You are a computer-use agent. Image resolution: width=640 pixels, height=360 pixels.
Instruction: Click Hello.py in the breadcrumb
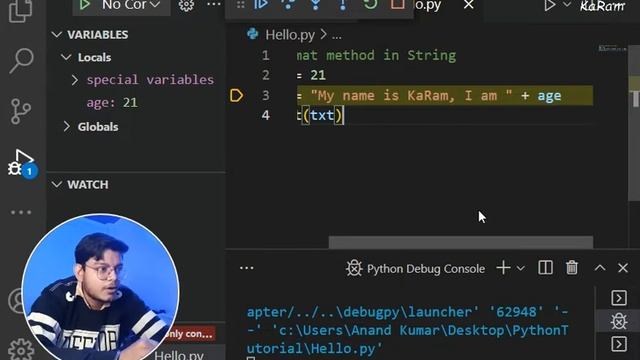pyautogui.click(x=290, y=35)
